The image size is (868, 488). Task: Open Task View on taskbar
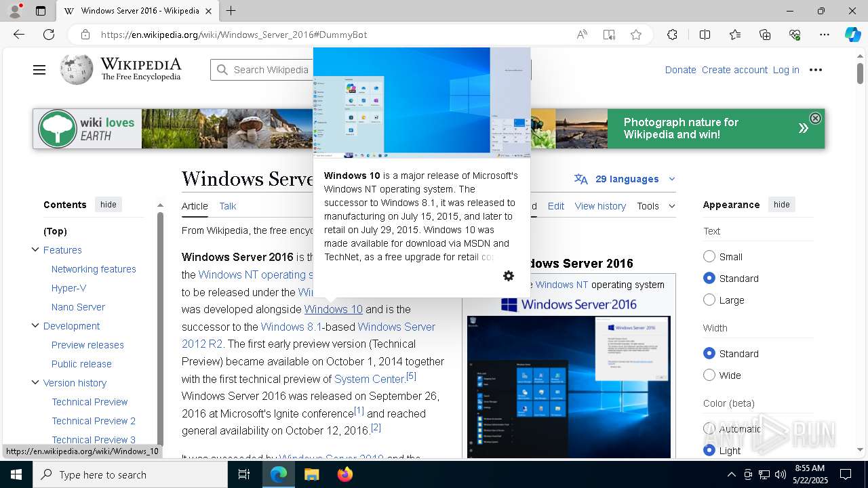click(244, 474)
